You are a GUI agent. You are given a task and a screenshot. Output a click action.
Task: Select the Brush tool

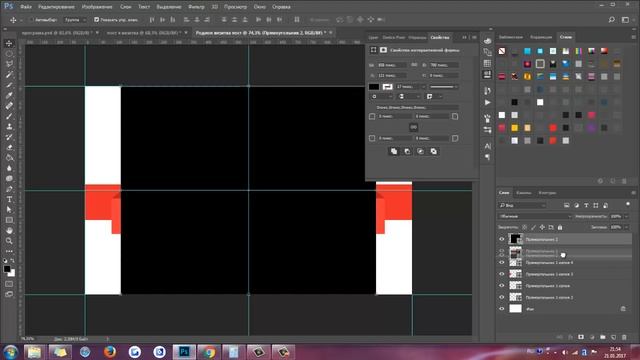click(9, 116)
